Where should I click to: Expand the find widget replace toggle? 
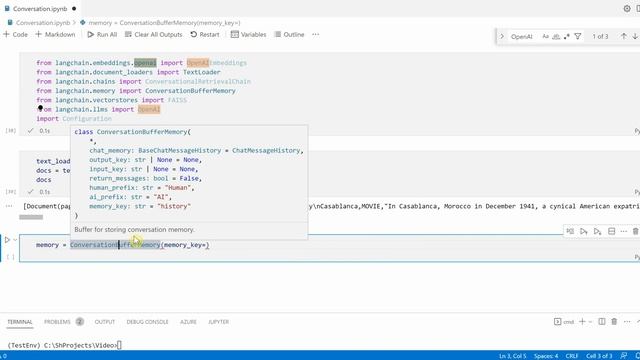pos(502,36)
